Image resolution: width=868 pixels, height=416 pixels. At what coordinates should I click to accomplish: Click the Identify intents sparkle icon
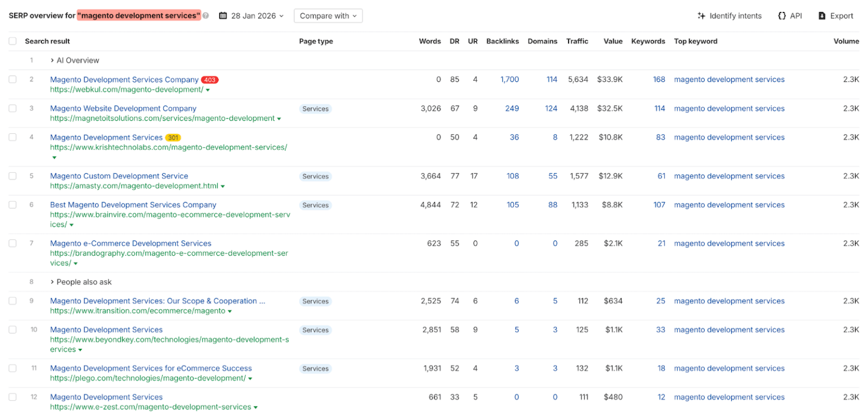701,16
